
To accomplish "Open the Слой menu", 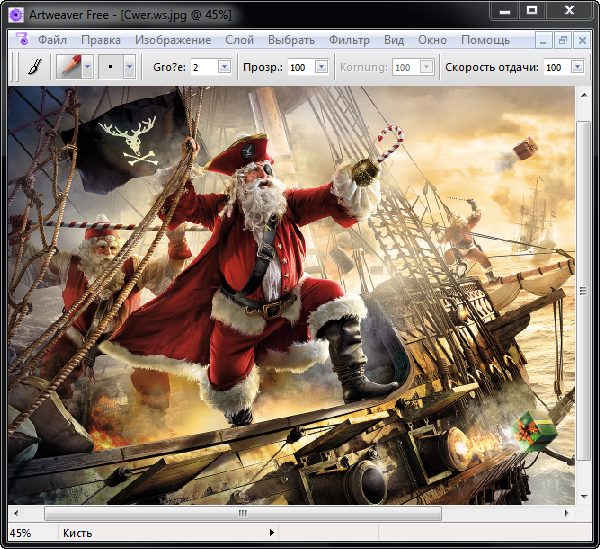I will pyautogui.click(x=240, y=40).
